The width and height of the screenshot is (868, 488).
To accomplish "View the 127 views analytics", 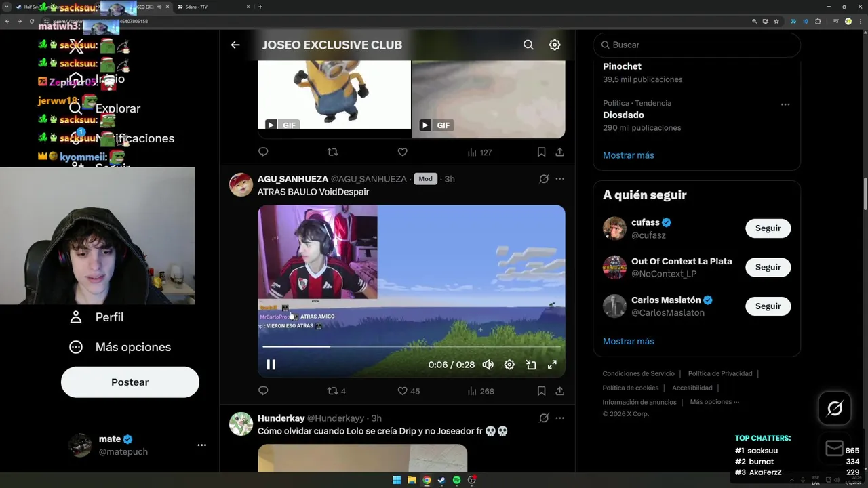I will click(x=479, y=152).
